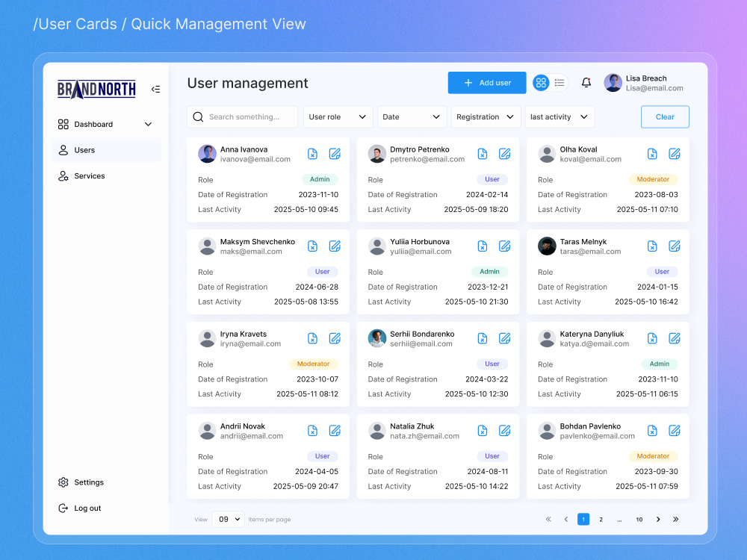Delete Bohdan Pavlenko using file-x icon
747x560 pixels.
coord(652,431)
